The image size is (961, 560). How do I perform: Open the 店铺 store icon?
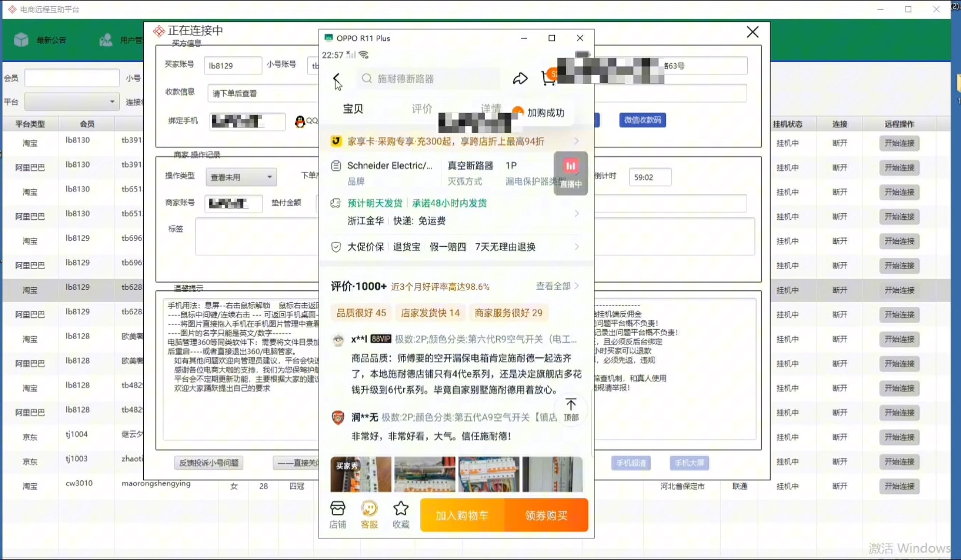(x=338, y=514)
